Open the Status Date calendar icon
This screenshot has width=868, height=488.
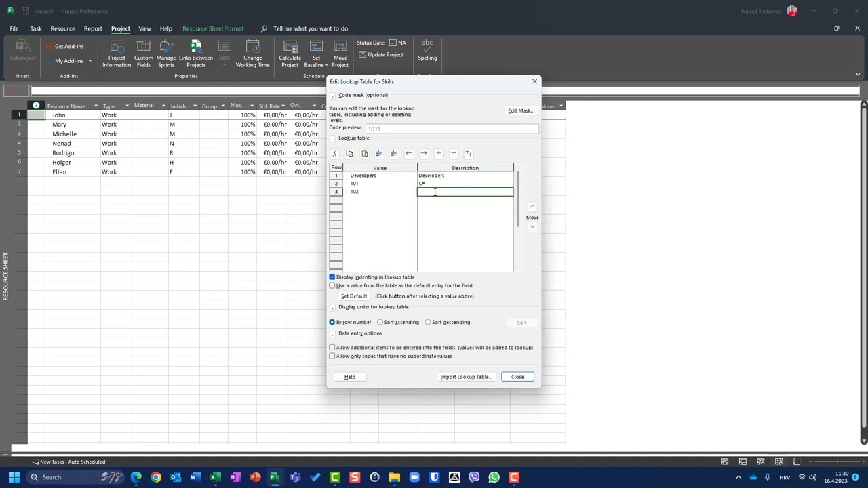click(393, 43)
